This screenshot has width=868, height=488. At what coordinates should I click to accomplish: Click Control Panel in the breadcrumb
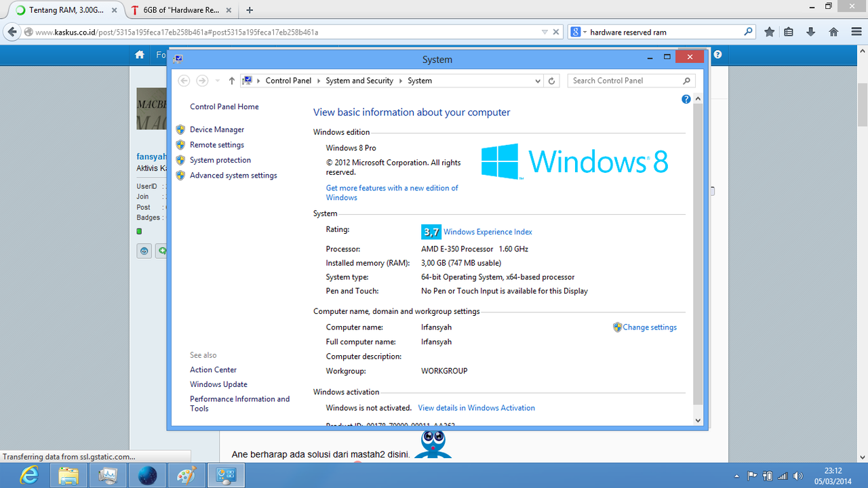[288, 81]
